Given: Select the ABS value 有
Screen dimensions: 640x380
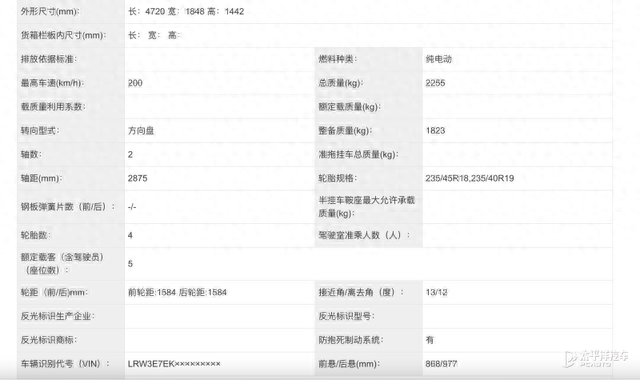Looking at the screenshot, I should pos(430,340).
